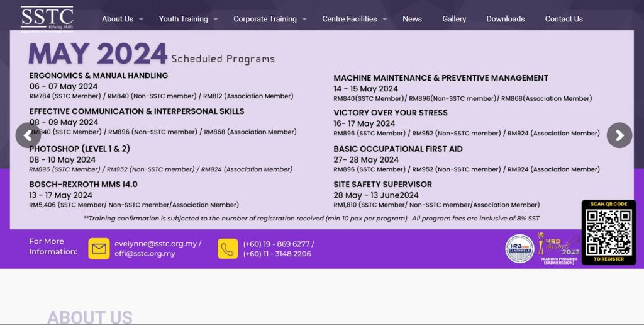
Task: Click the yellow phone icon
Action: click(228, 249)
